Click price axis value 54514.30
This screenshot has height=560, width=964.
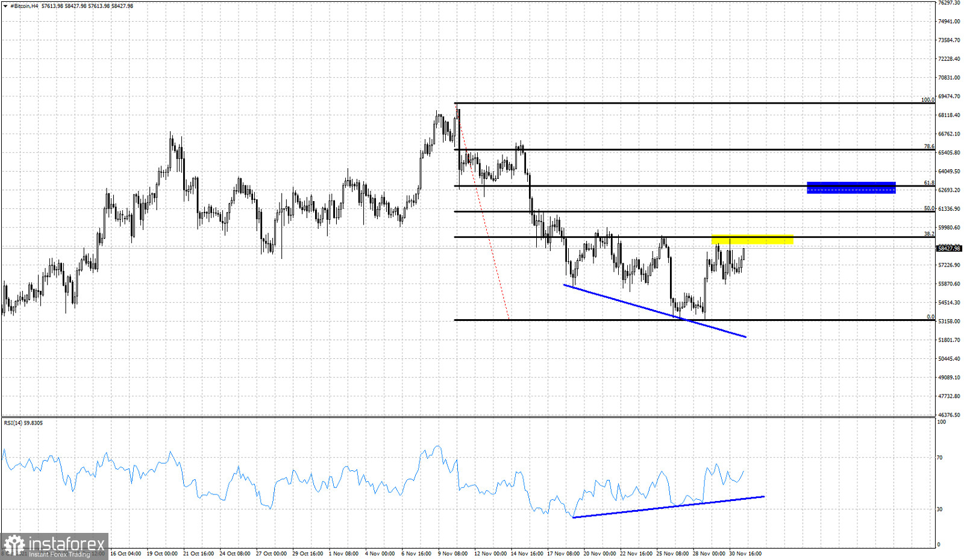click(949, 302)
